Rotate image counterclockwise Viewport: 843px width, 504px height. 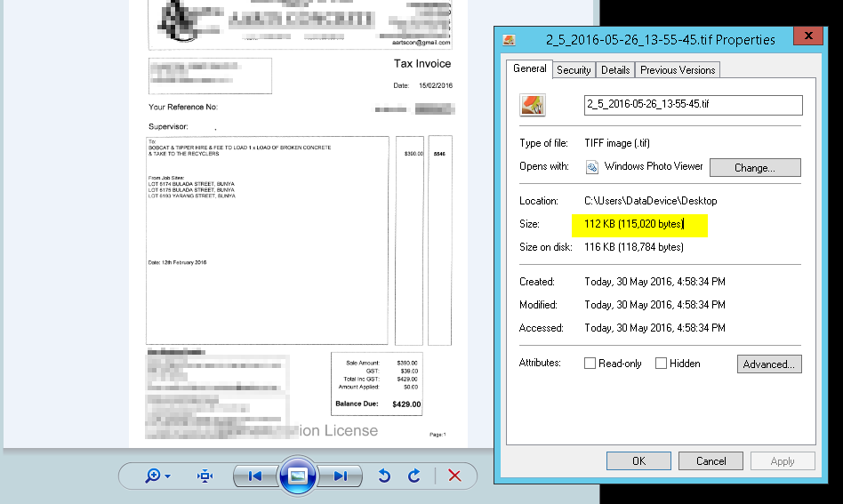coord(384,476)
